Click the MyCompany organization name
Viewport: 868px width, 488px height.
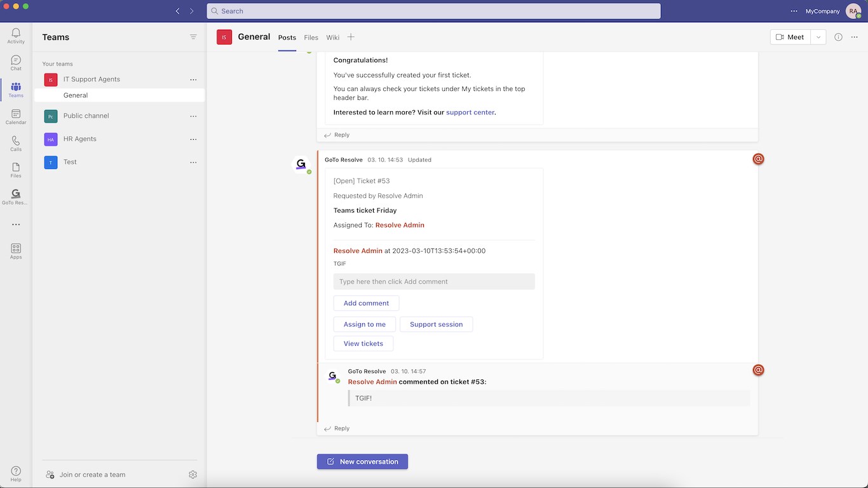pyautogui.click(x=822, y=11)
